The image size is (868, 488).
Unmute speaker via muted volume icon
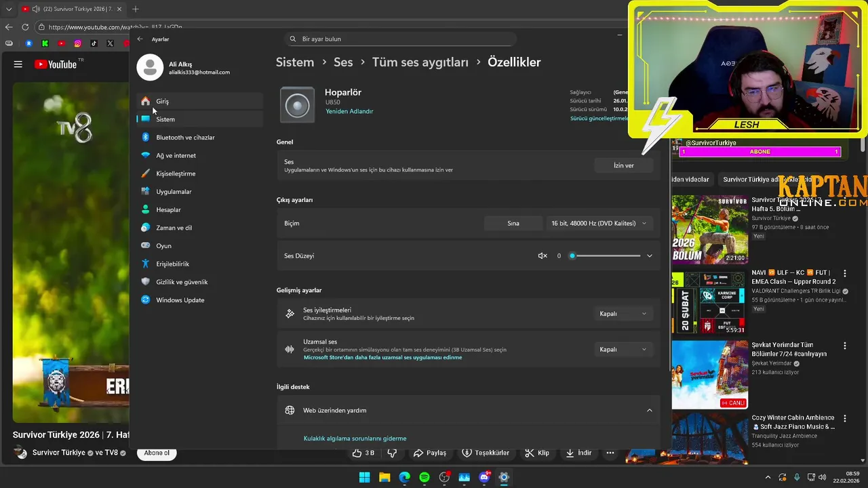542,256
